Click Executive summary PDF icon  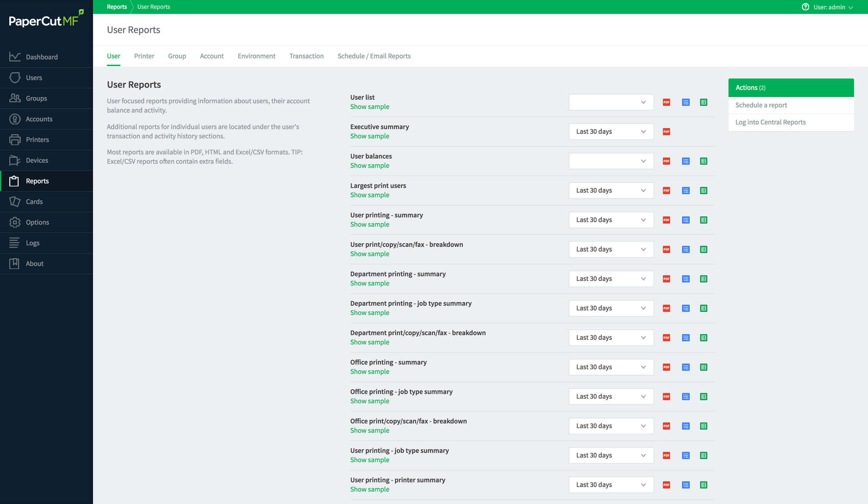(666, 132)
